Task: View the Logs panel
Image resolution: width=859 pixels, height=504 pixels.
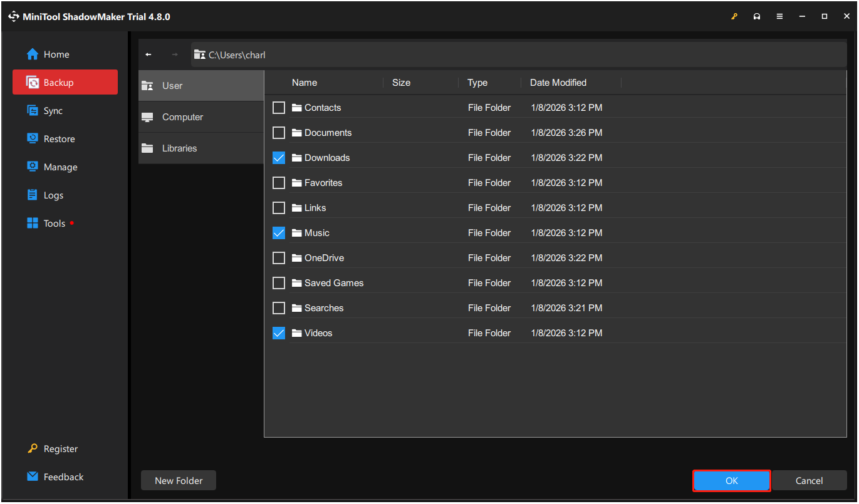Action: 53,195
